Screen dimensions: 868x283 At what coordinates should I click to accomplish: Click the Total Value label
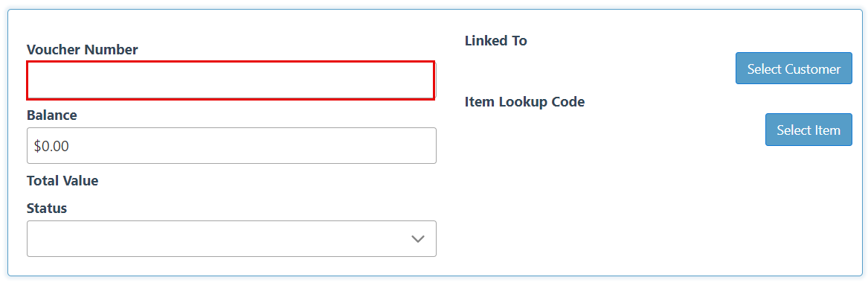(x=62, y=180)
